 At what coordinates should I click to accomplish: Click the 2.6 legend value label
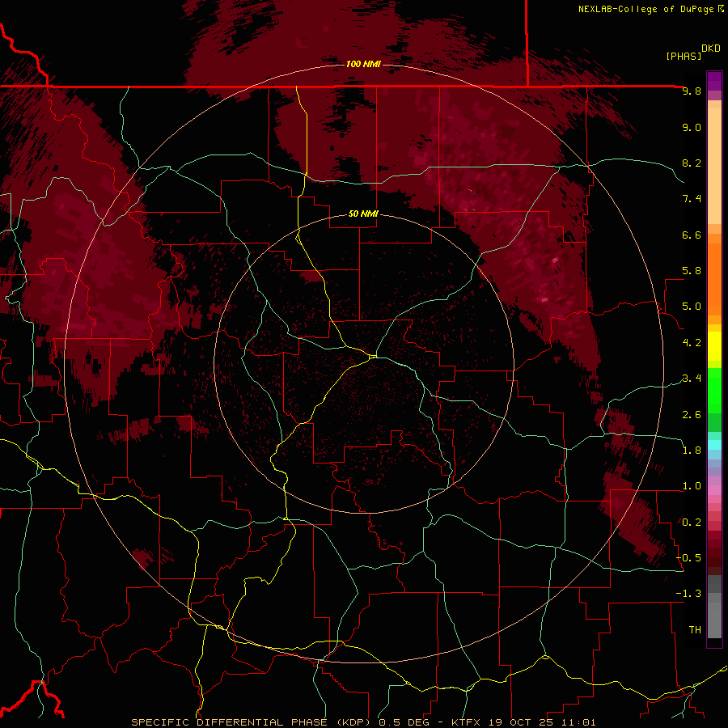coord(692,414)
